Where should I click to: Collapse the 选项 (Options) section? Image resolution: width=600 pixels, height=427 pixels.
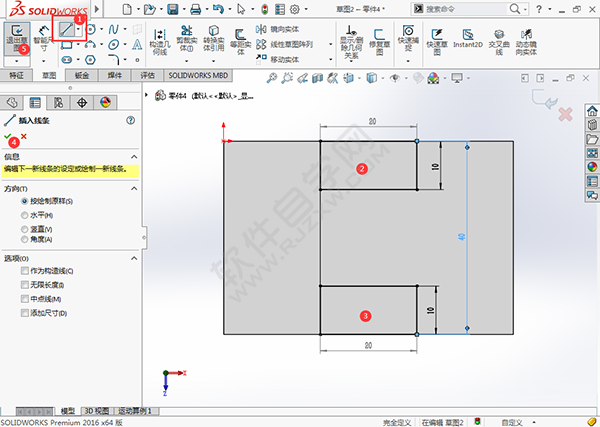point(134,258)
